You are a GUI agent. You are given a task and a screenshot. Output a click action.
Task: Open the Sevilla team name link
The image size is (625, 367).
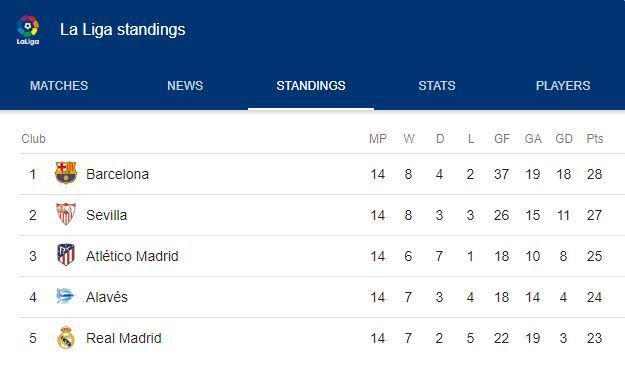(106, 215)
